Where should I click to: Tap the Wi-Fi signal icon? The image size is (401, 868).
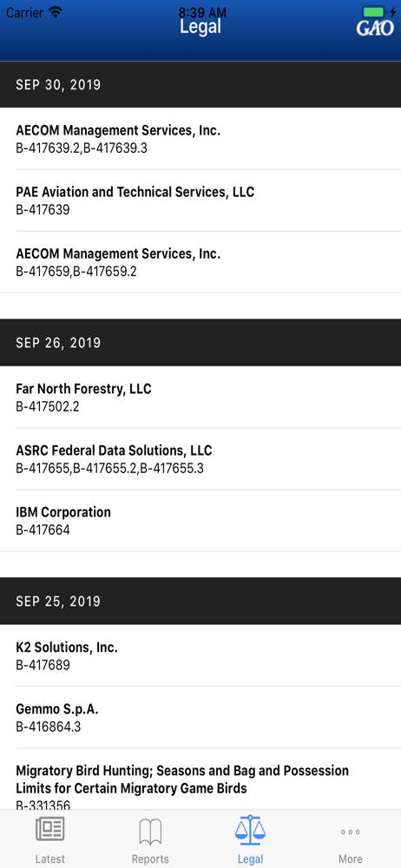point(56,11)
